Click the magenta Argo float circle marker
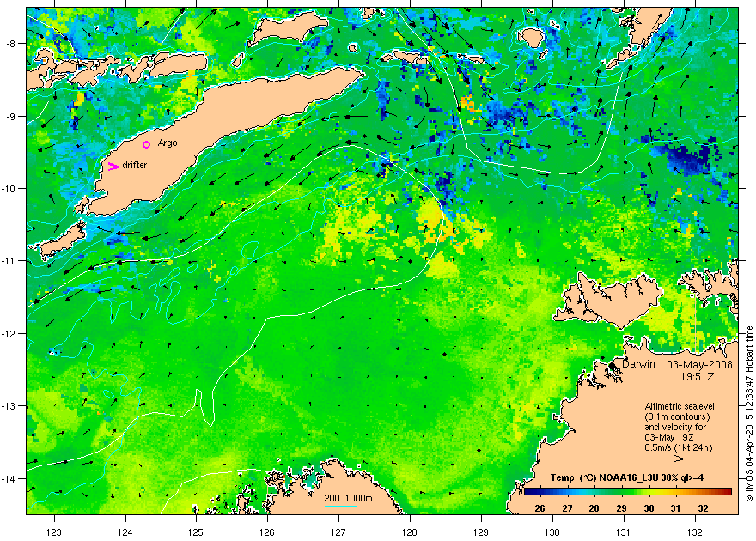This screenshot has height=541, width=756. [147, 144]
